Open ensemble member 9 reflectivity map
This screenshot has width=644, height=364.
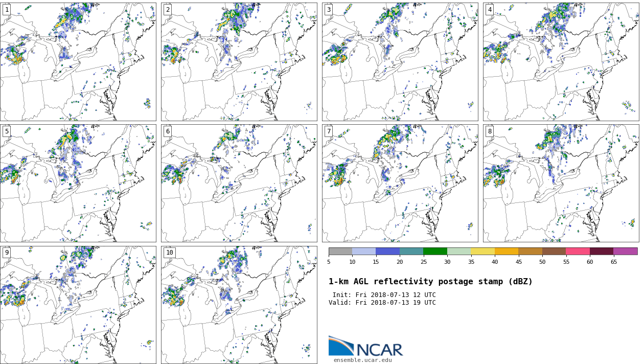coord(78,305)
